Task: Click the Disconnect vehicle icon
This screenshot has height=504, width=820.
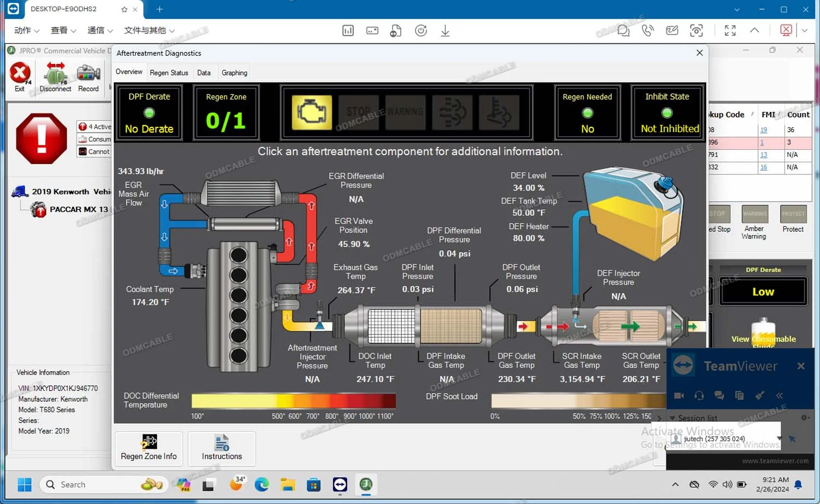Action: click(x=55, y=77)
